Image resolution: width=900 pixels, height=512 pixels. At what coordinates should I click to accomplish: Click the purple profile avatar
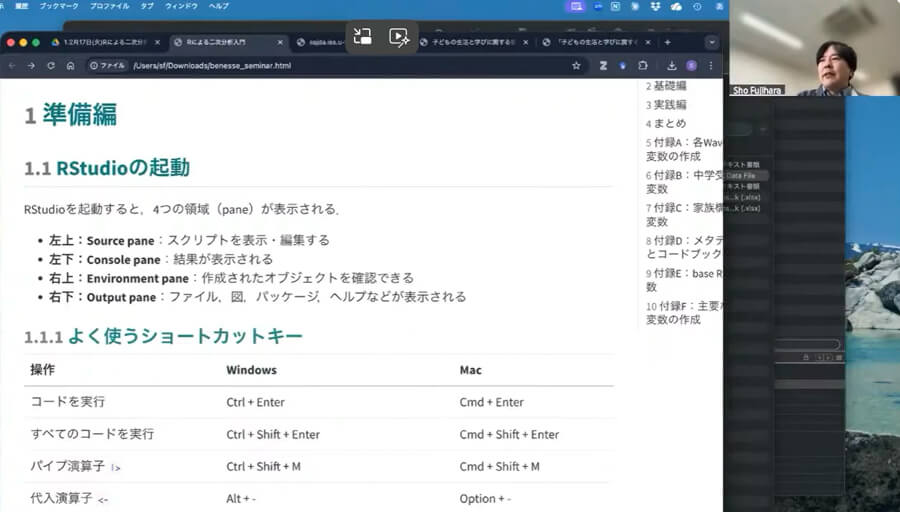pyautogui.click(x=691, y=65)
